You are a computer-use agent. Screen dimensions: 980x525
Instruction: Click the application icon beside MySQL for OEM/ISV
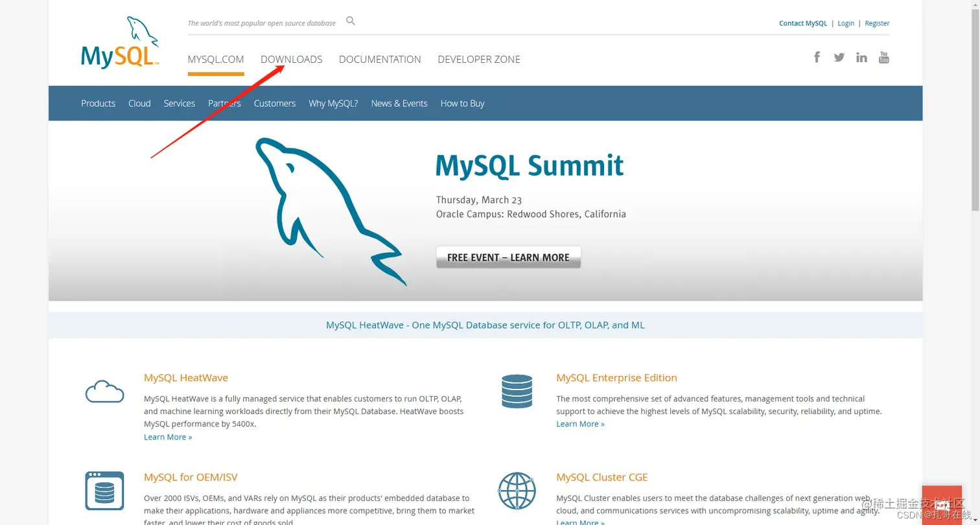[104, 491]
